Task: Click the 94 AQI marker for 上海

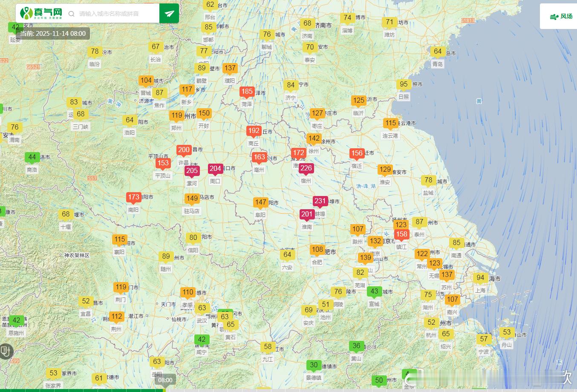Action: coord(480,278)
